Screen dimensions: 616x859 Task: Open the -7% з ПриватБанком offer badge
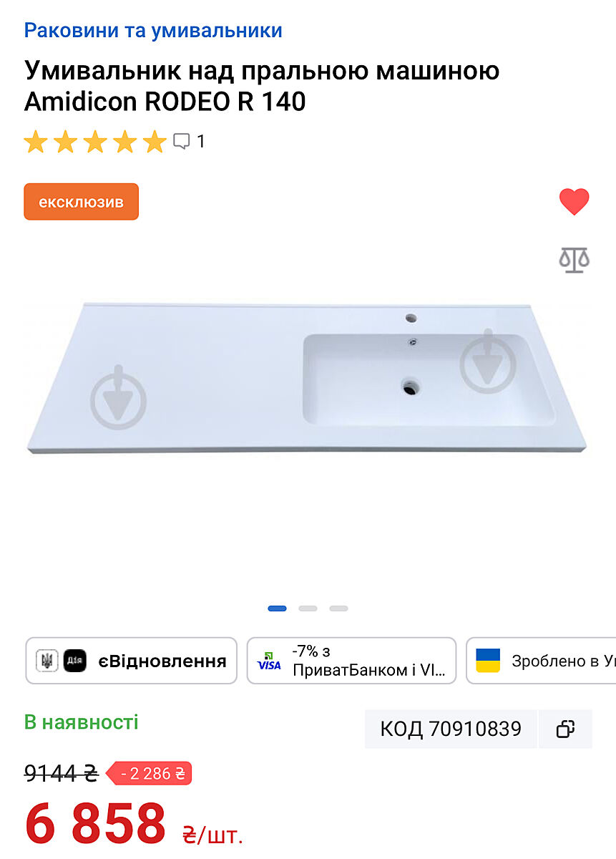(x=351, y=661)
